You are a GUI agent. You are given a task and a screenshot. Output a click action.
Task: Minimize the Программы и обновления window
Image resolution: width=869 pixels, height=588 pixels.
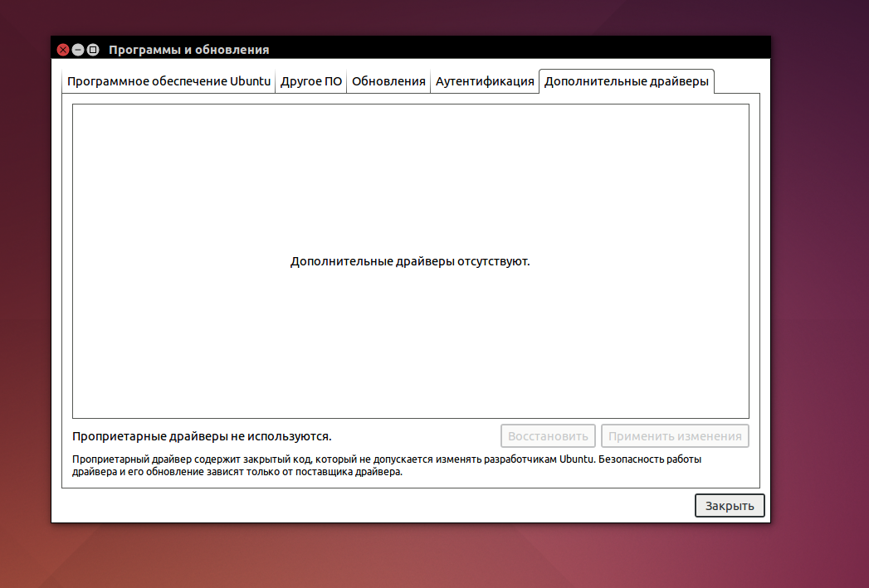pyautogui.click(x=78, y=50)
